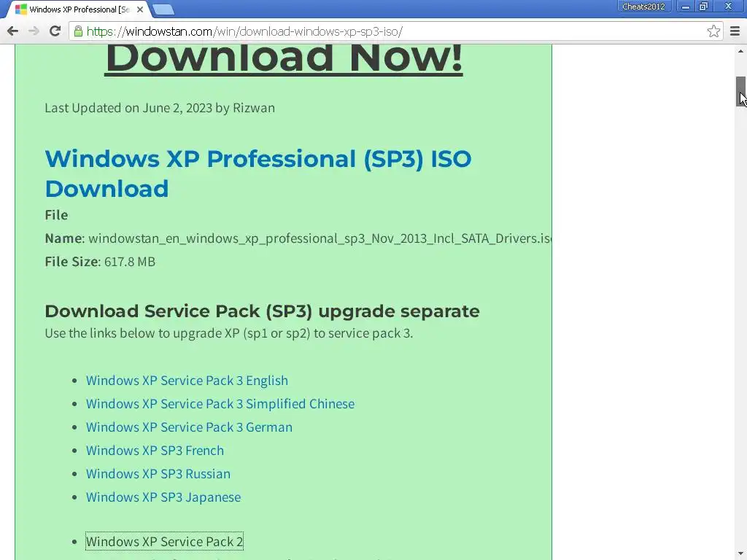Click the Windows XP Service Pack 2 link

(164, 542)
